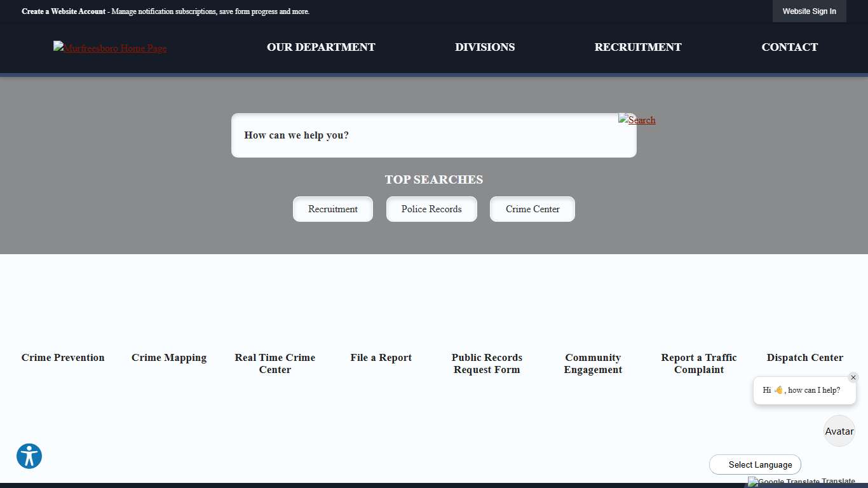Viewport: 868px width, 488px height.
Task: Open the Divisions navigation menu
Action: [x=484, y=47]
